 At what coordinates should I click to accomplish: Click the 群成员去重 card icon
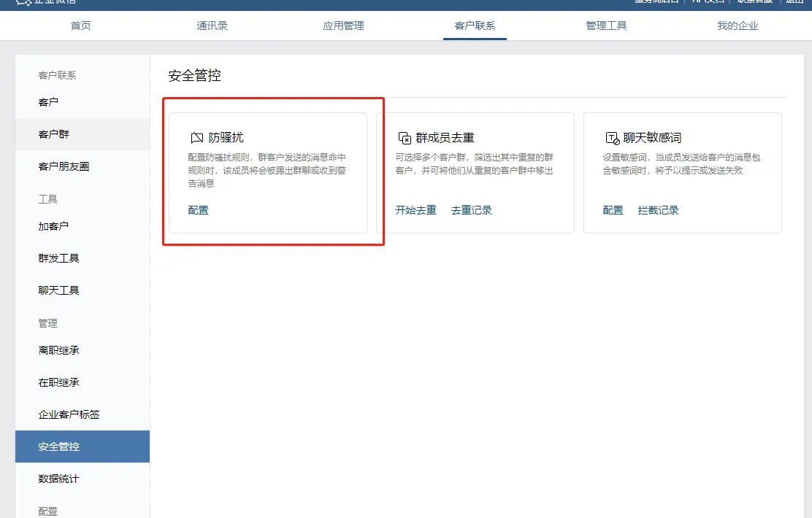402,136
